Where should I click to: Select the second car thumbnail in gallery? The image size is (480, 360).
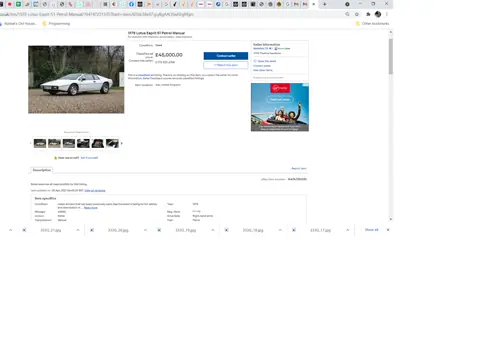[54, 143]
